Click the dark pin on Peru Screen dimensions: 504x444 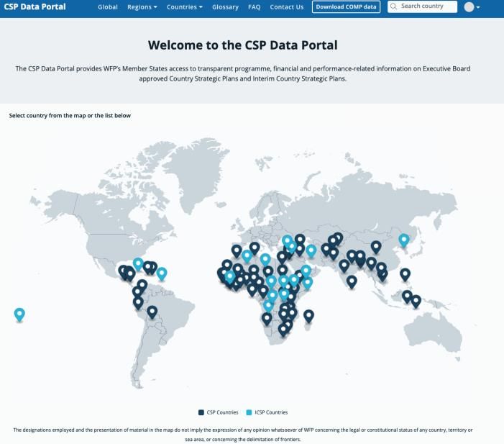(138, 303)
